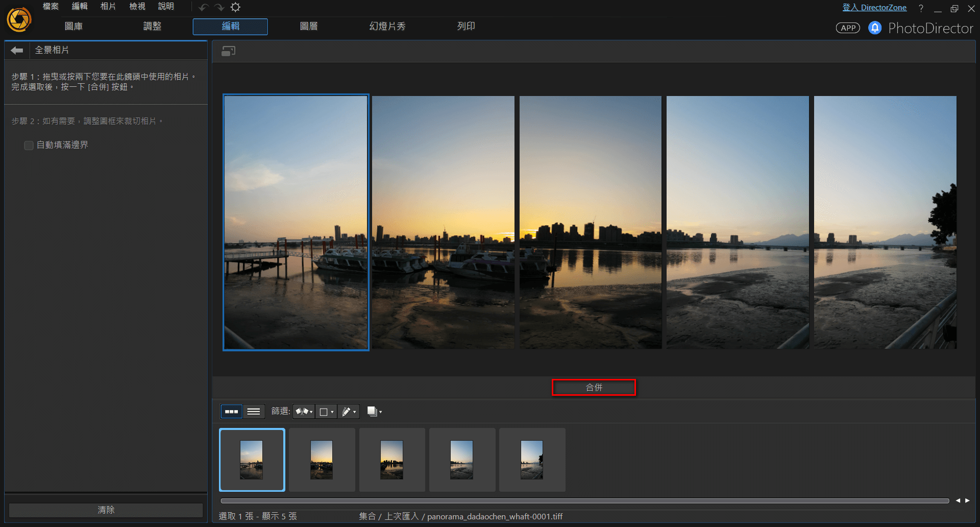Switch to the 幻燈片秀 tab
980x527 pixels.
pos(387,26)
